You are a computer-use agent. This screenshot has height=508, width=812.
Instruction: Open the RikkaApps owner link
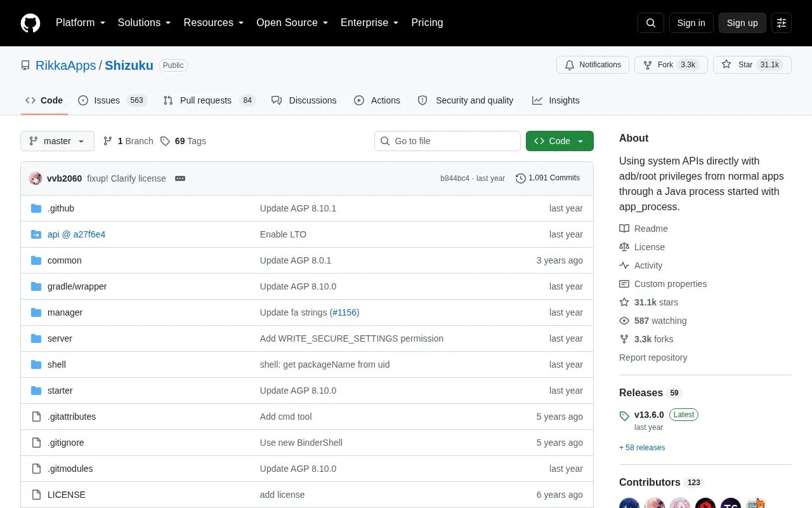(x=66, y=65)
